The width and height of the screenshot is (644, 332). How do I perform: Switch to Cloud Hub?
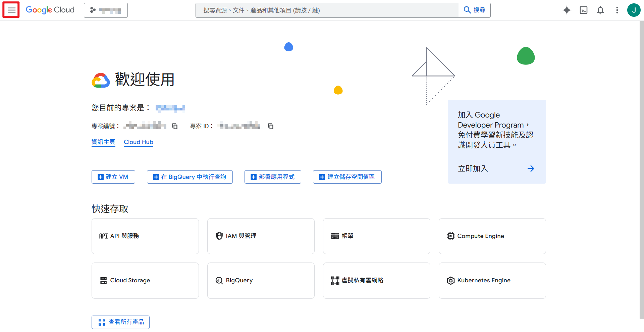(x=138, y=142)
